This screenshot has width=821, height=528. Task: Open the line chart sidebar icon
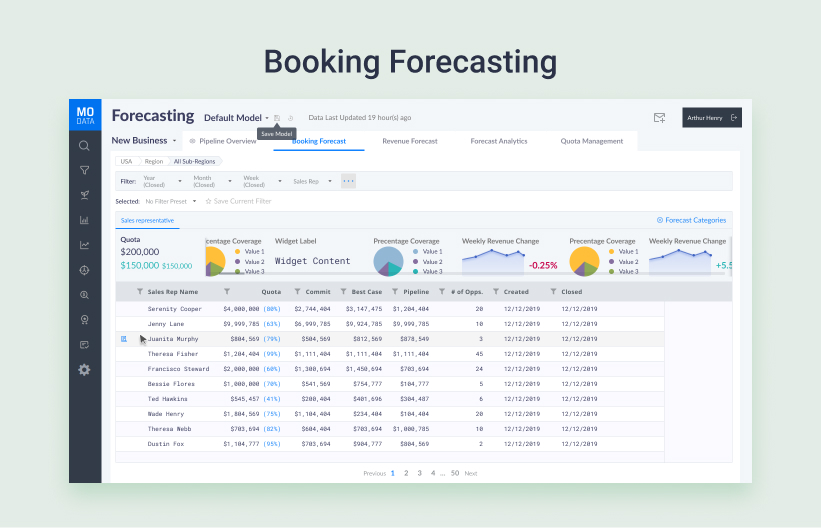84,245
